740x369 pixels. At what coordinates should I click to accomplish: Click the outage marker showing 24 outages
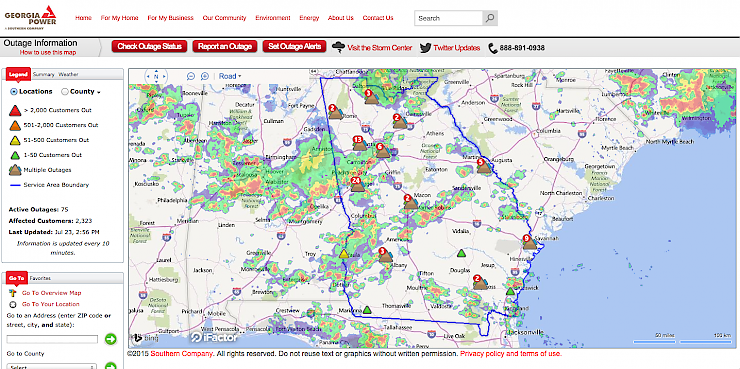[x=357, y=184]
